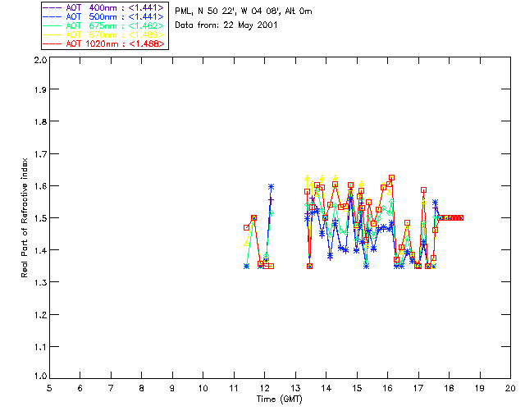Click the 'Time (GMT)' x-axis label
The height and width of the screenshot is (420, 525).
280,398
